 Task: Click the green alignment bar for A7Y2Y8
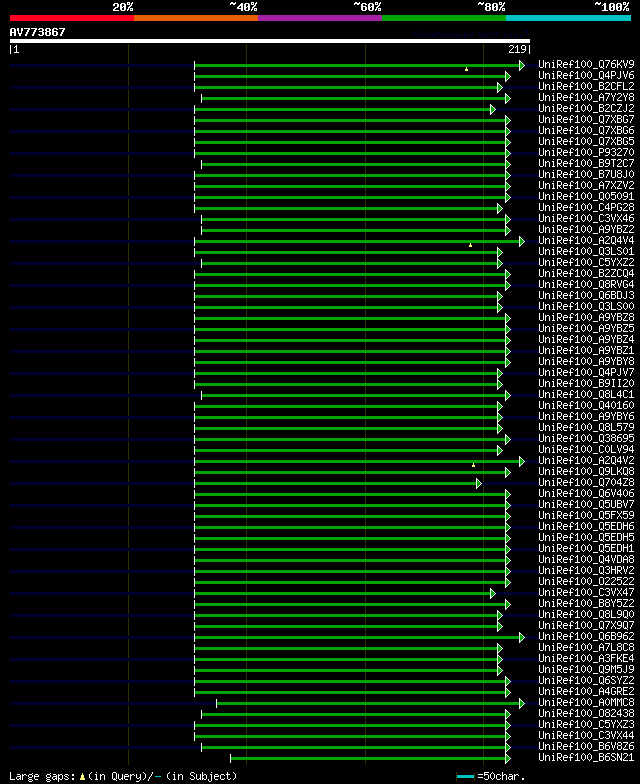(x=354, y=98)
